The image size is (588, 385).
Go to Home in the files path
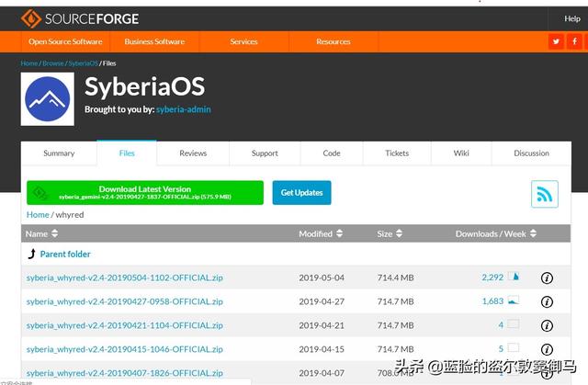point(38,214)
